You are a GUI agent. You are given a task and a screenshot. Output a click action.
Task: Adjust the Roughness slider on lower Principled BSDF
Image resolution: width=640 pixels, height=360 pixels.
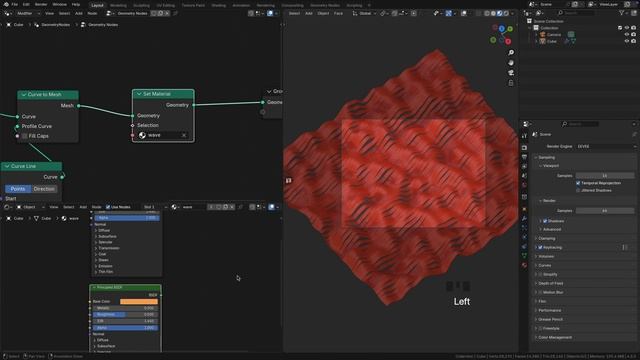124,315
